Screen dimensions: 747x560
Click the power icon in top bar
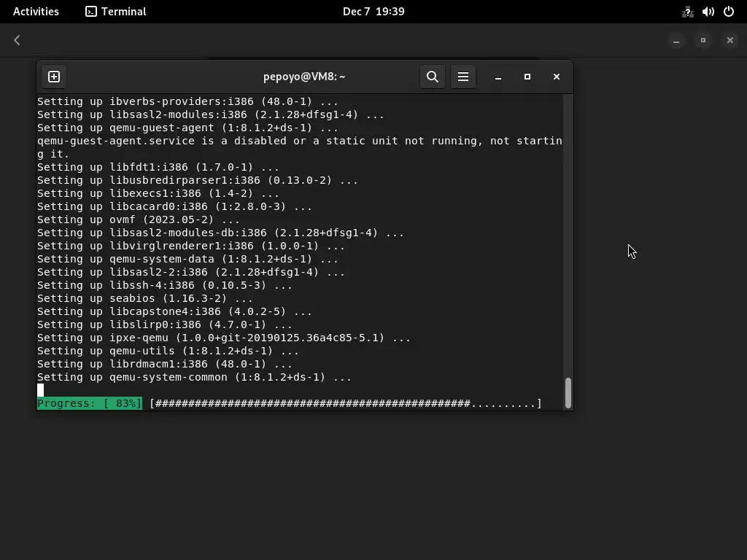coord(729,12)
